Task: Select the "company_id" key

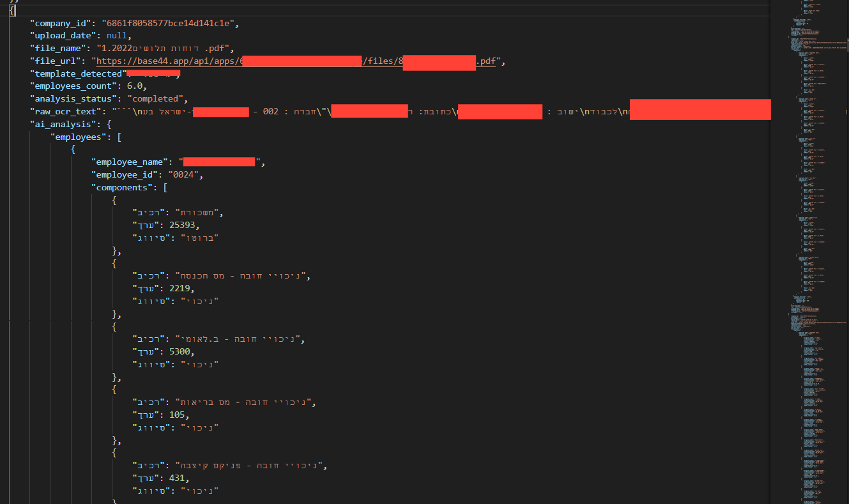Action: click(x=61, y=23)
